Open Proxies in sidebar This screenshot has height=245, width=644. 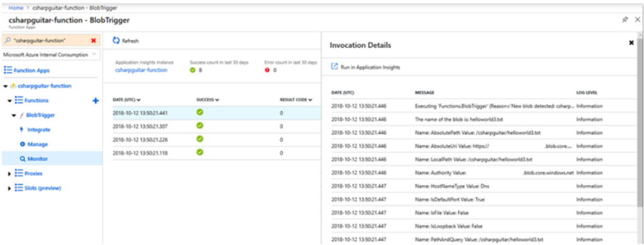click(33, 173)
